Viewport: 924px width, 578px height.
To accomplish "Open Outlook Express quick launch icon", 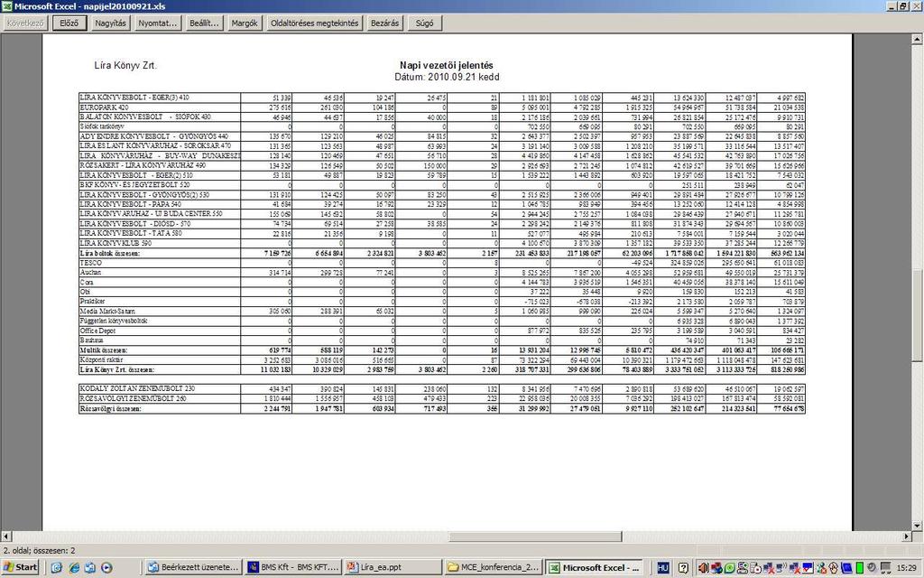I will [90, 567].
